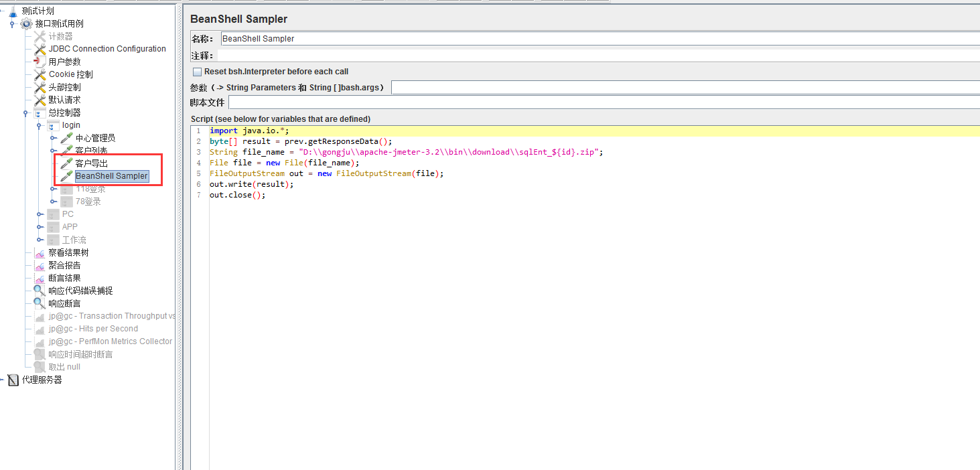The width and height of the screenshot is (980, 470).
Task: Click the 响应断言 magnifier icon
Action: click(40, 303)
